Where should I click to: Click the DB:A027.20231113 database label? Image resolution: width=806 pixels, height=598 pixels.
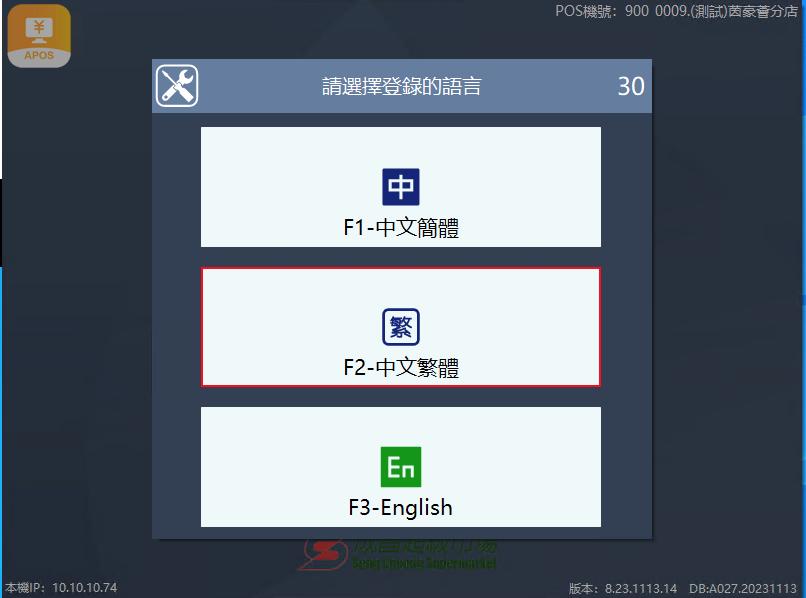pyautogui.click(x=743, y=588)
